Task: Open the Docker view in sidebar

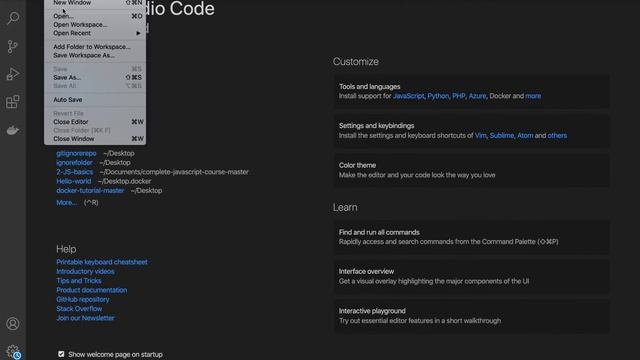Action: tap(13, 130)
